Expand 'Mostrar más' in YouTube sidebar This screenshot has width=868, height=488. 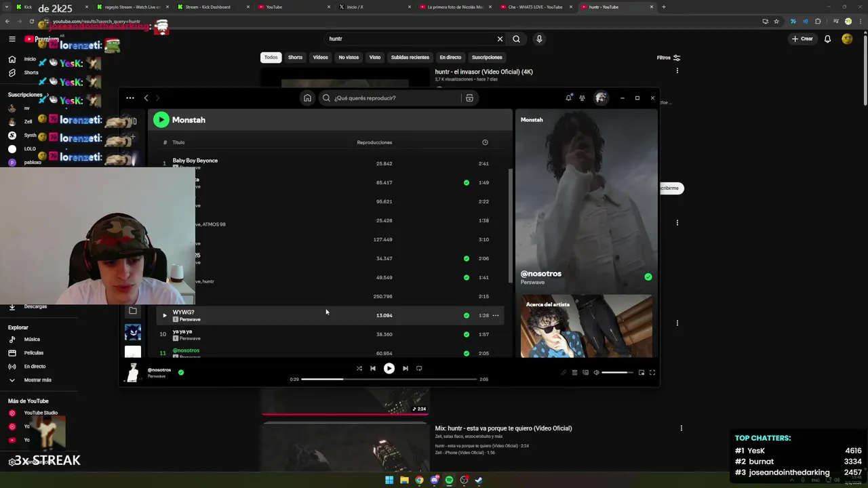pos(31,380)
